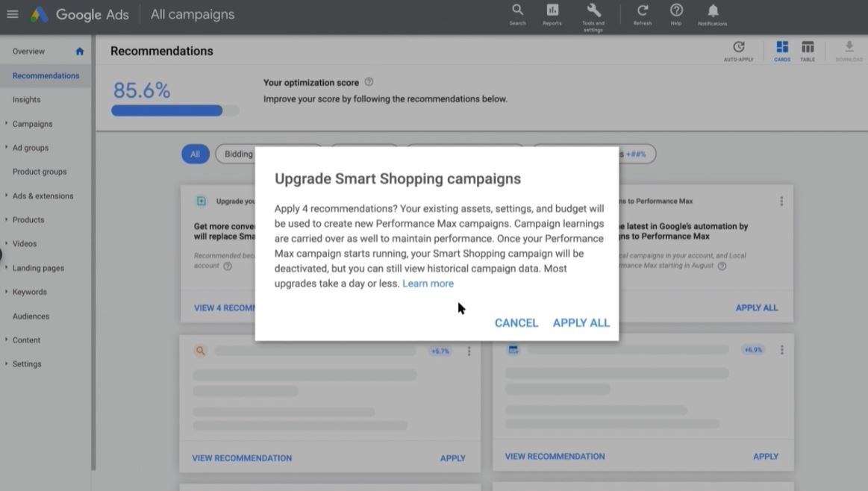Click the Overview home icon

click(80, 51)
